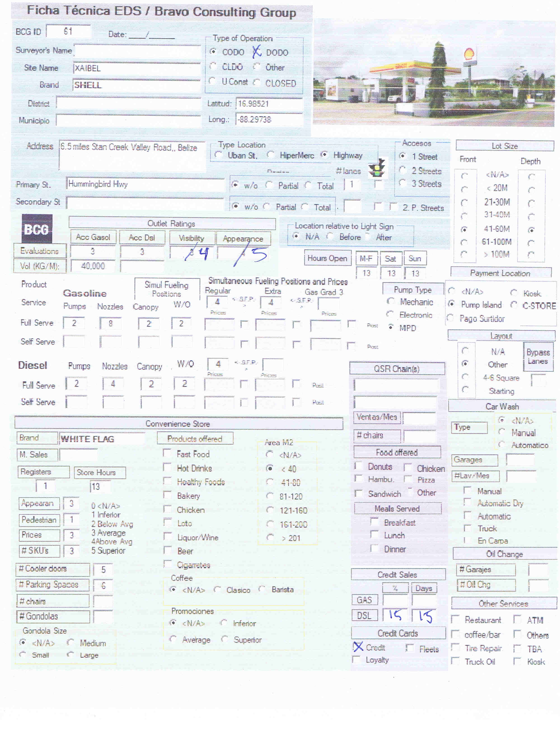This screenshot has height=730, width=560.
Task: Select Medium gondola size
Action: [x=70, y=642]
